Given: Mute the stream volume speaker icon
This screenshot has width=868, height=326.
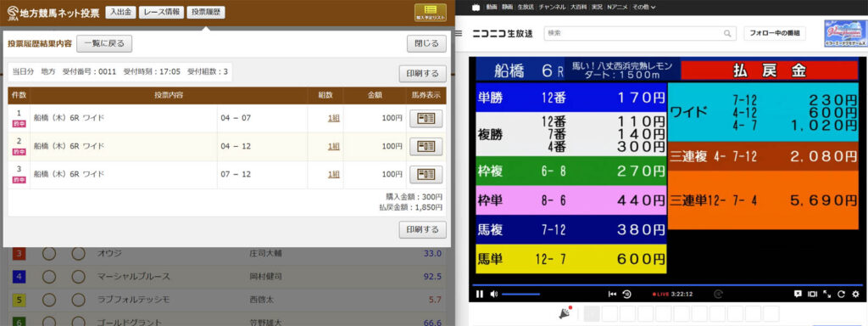Looking at the screenshot, I should click(x=494, y=294).
